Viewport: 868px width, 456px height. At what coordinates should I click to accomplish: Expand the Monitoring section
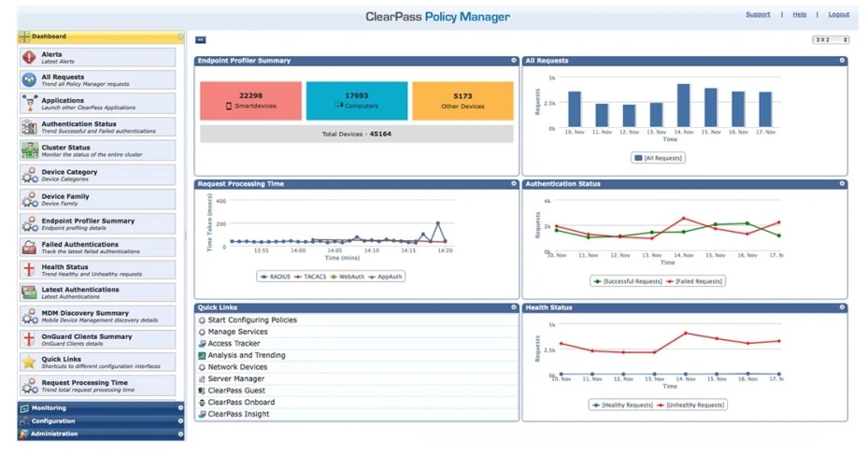click(x=101, y=407)
